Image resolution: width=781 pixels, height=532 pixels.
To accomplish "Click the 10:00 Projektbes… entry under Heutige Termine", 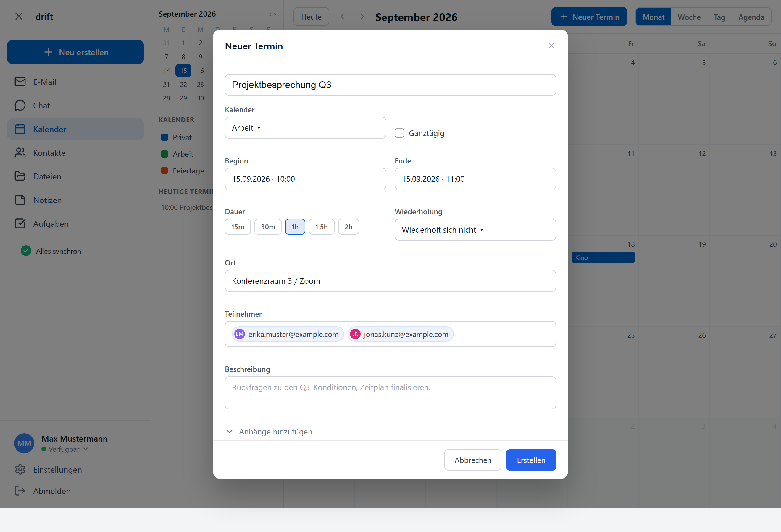I will click(186, 207).
